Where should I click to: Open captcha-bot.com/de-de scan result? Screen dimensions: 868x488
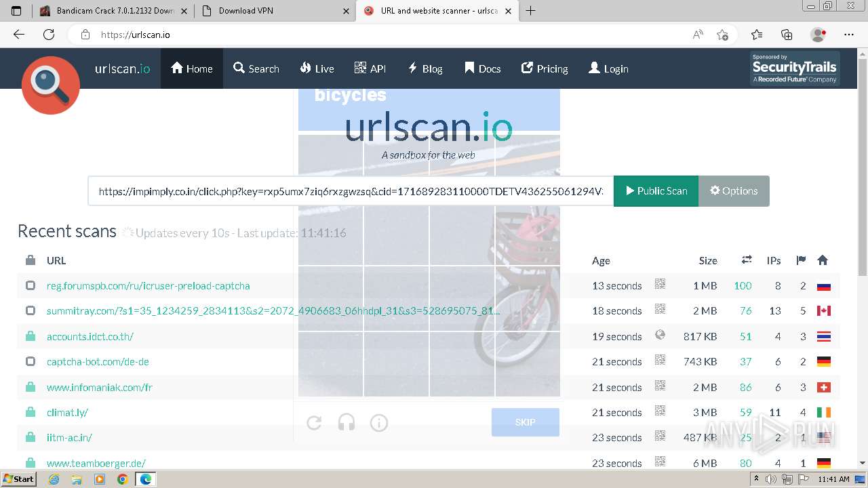[98, 362]
